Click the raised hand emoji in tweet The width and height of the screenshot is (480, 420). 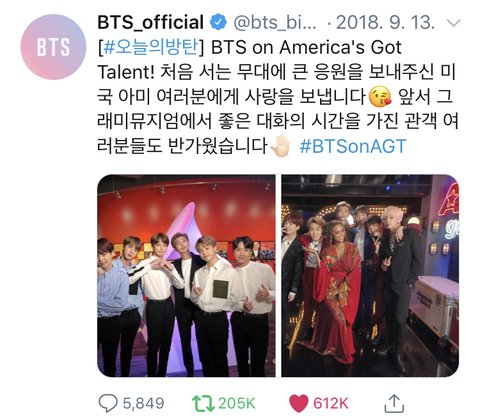tap(281, 146)
